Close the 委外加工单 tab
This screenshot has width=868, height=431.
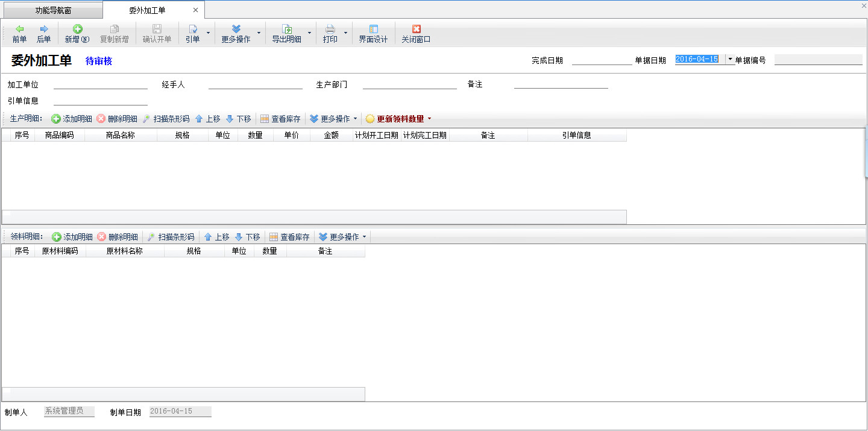click(195, 10)
